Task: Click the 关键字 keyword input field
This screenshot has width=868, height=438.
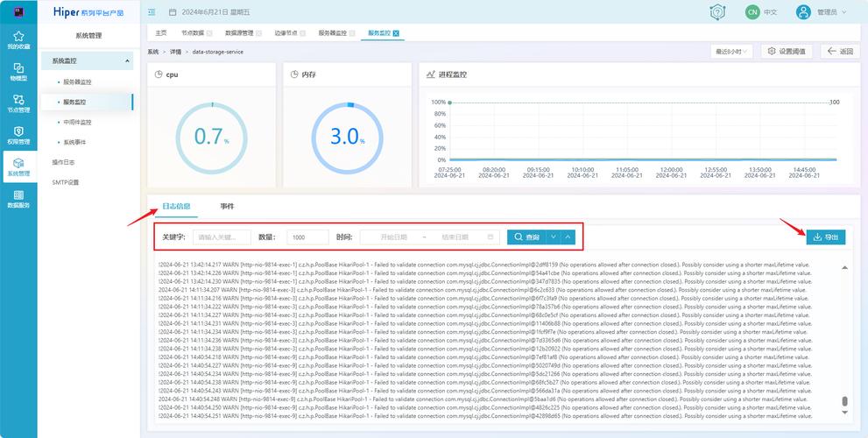Action: point(222,237)
